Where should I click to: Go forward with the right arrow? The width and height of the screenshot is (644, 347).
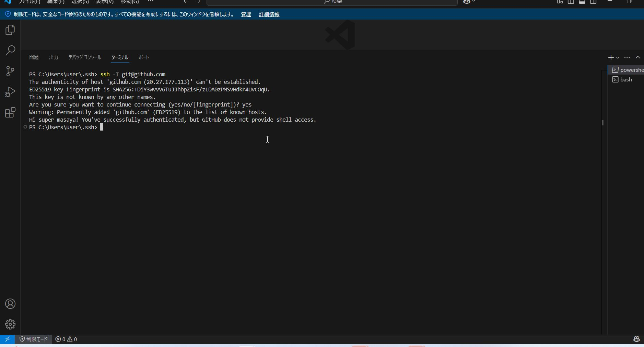coord(198,2)
